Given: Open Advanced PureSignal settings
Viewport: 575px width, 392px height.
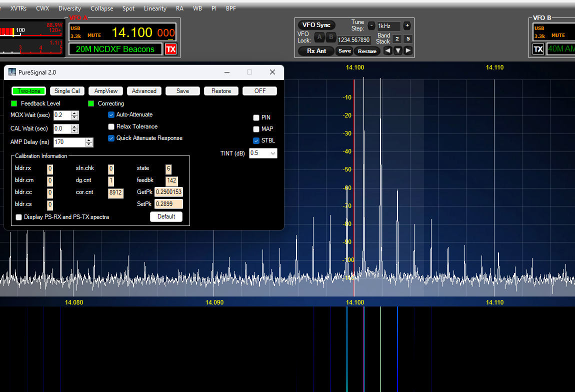Looking at the screenshot, I should click(144, 91).
